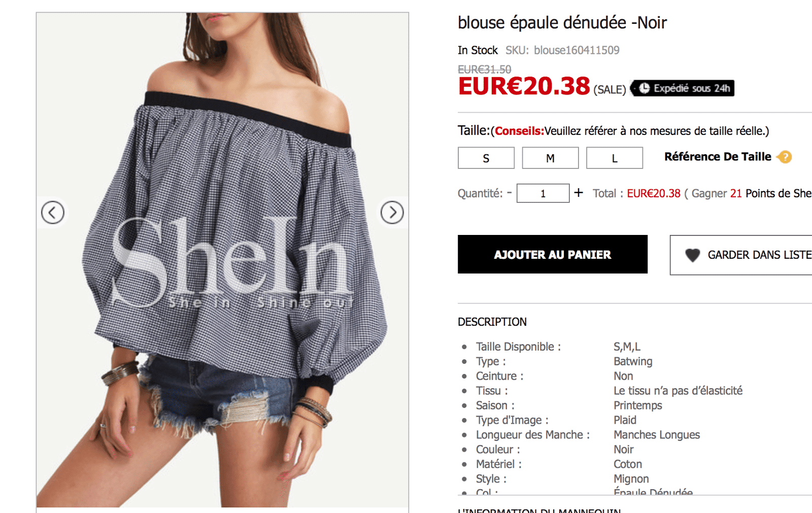The image size is (812, 513).
Task: Open Référence De Taille size guide
Action: [x=718, y=157]
